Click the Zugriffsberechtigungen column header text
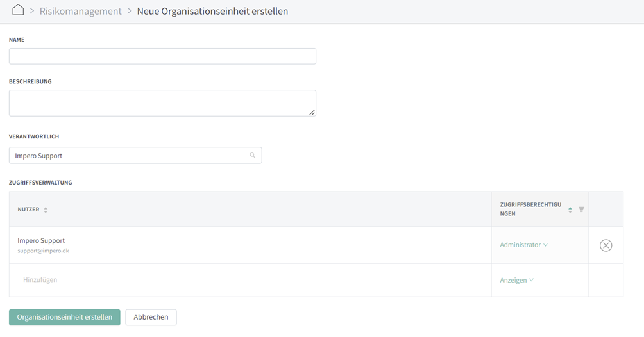The height and width of the screenshot is (337, 644). pyautogui.click(x=530, y=209)
